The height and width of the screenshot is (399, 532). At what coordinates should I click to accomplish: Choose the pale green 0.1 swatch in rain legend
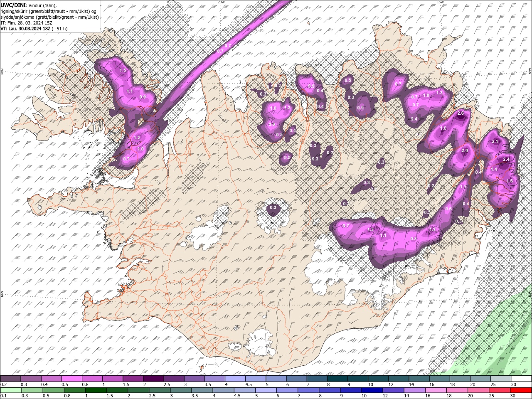pos(10,390)
